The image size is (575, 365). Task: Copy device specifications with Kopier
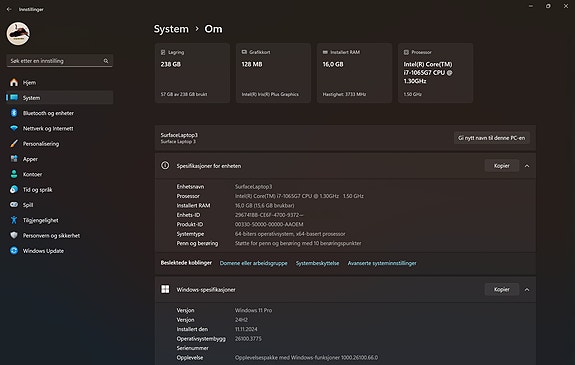[502, 166]
